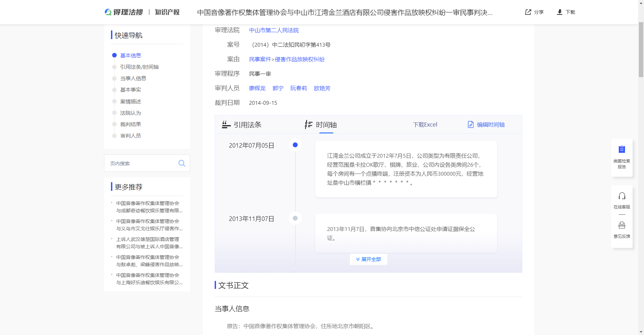Open 意见反馈 feedback icon
Image resolution: width=644 pixels, height=335 pixels.
pyautogui.click(x=622, y=225)
